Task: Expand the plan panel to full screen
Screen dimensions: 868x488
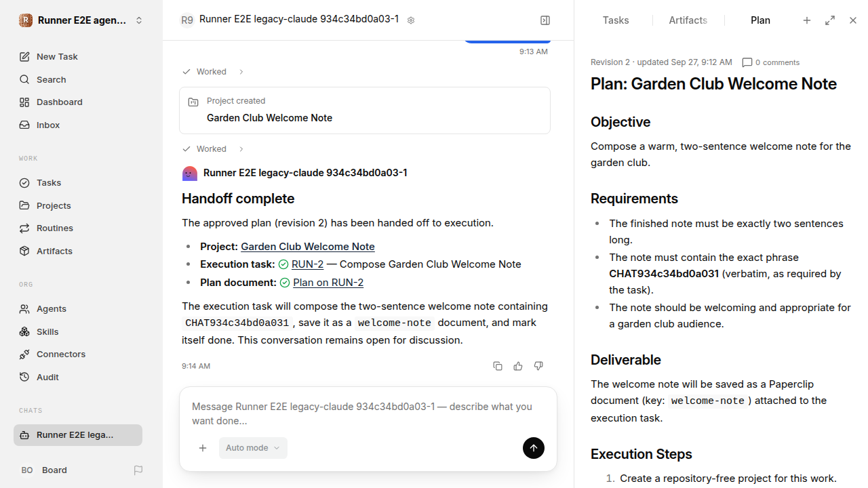Action: tap(830, 20)
